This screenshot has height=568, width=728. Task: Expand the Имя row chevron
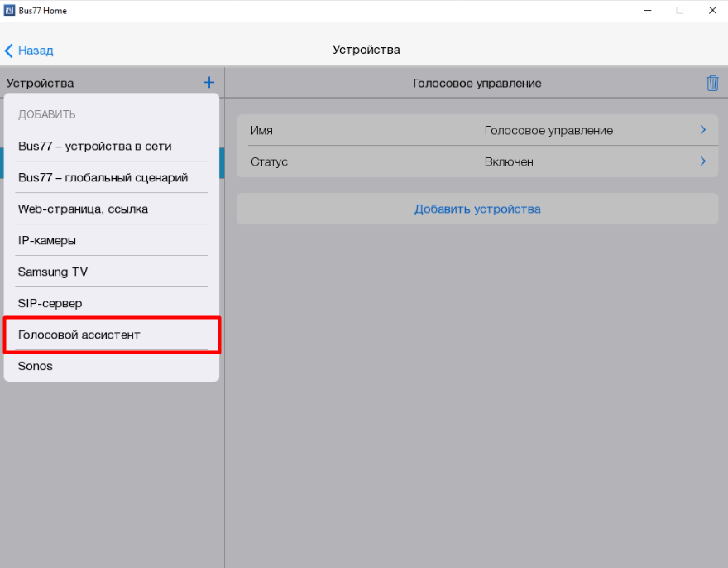[702, 130]
